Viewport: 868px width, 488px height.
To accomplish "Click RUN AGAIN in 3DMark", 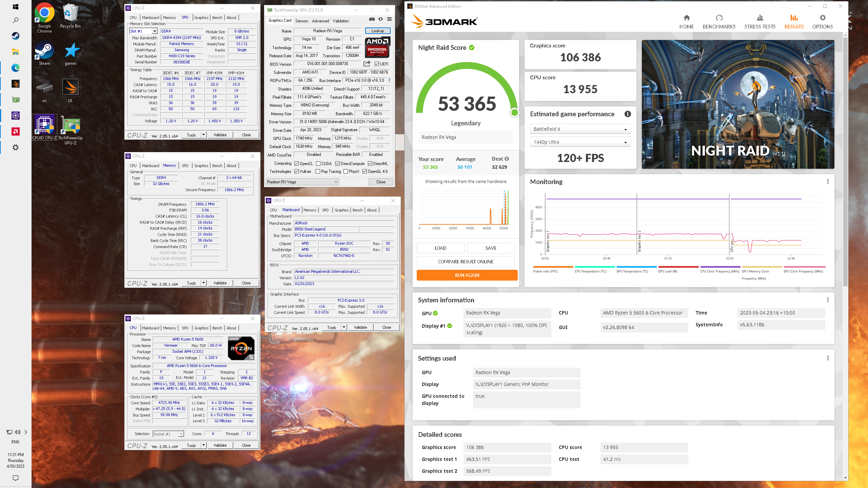I will 467,275.
